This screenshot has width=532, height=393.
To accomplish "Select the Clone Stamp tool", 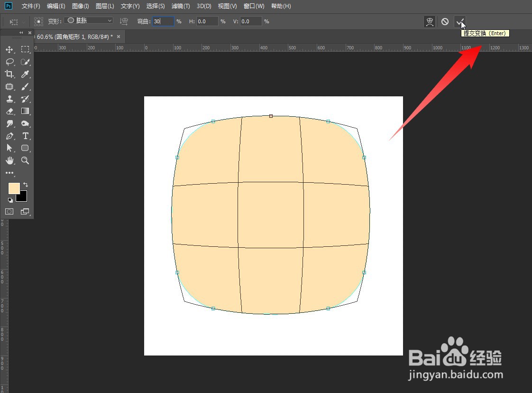I will 9,99.
